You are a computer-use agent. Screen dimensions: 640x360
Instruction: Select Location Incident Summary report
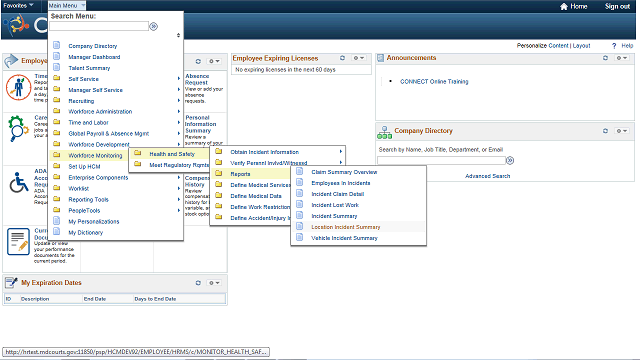345,227
